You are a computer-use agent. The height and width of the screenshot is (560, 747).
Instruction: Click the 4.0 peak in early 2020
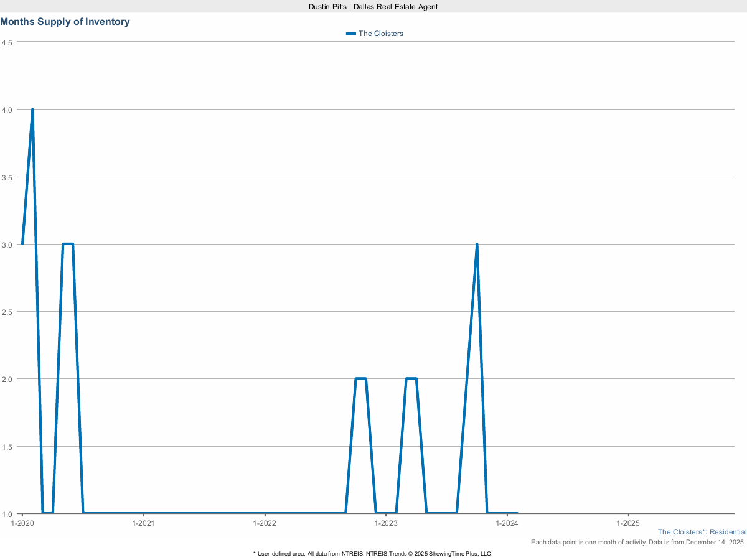(x=32, y=110)
